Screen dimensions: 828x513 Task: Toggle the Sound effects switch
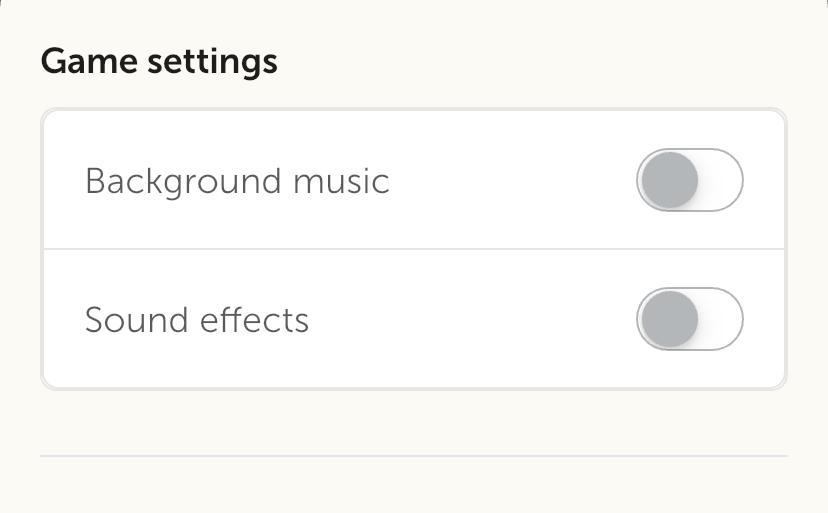pos(690,320)
